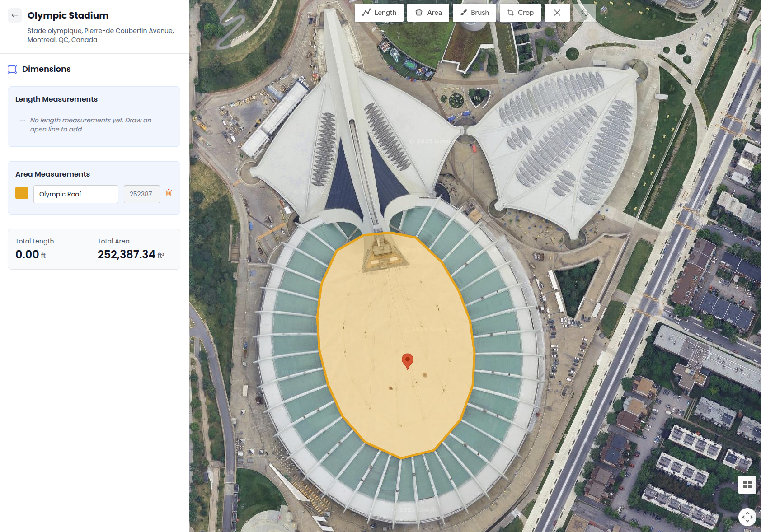The height and width of the screenshot is (532, 761).
Task: Click the Olympic Stadium title
Action: pos(68,15)
